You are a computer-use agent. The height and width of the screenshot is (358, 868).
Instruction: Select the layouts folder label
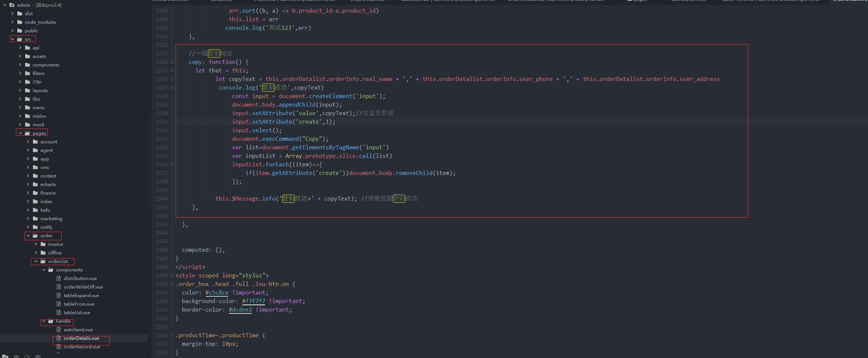[x=40, y=90]
